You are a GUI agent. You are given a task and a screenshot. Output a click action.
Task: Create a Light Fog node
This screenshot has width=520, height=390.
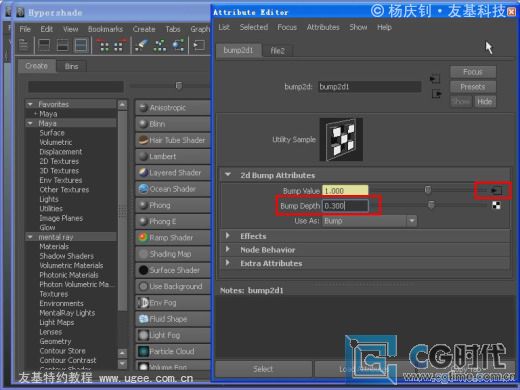tap(173, 335)
